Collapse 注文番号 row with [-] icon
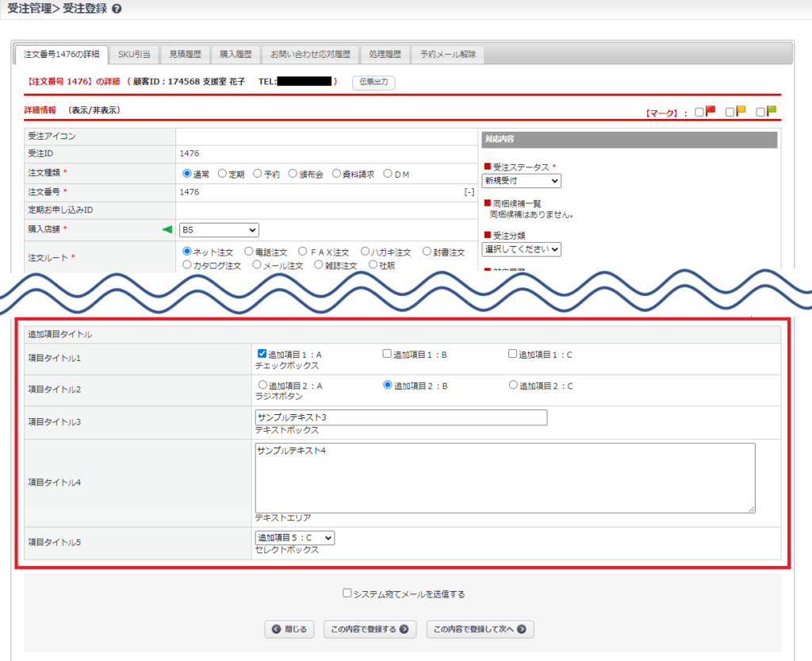The width and height of the screenshot is (812, 661). (x=469, y=192)
